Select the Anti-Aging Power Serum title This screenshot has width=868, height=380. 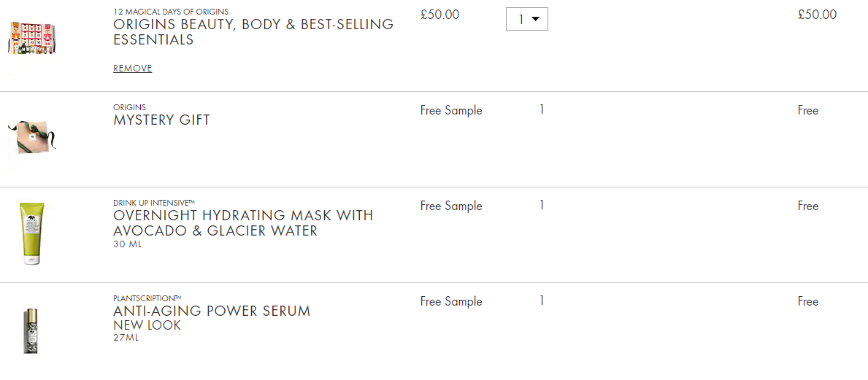click(x=212, y=311)
